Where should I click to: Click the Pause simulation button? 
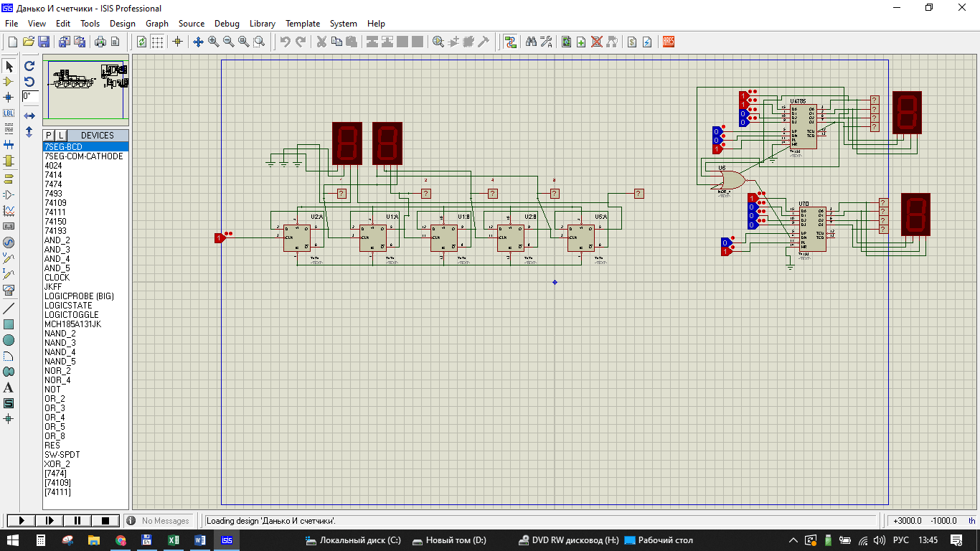77,521
